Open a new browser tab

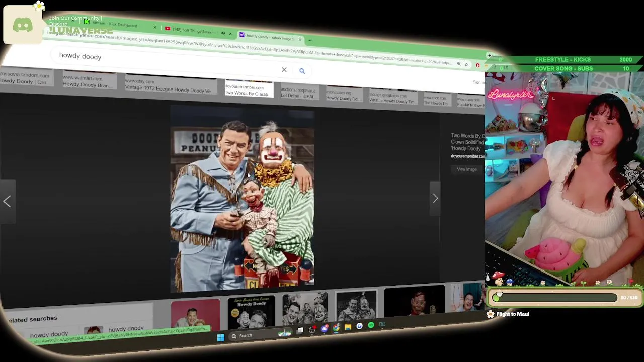pos(310,40)
